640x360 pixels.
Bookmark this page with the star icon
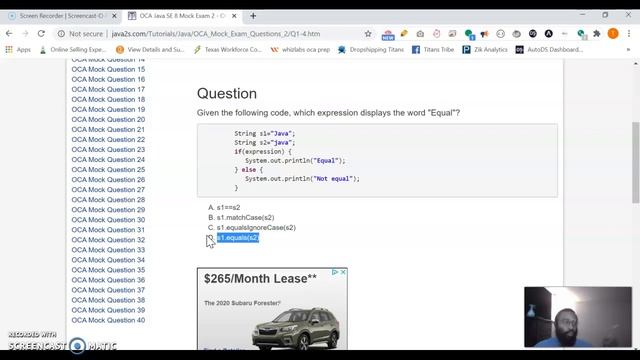tap(368, 33)
